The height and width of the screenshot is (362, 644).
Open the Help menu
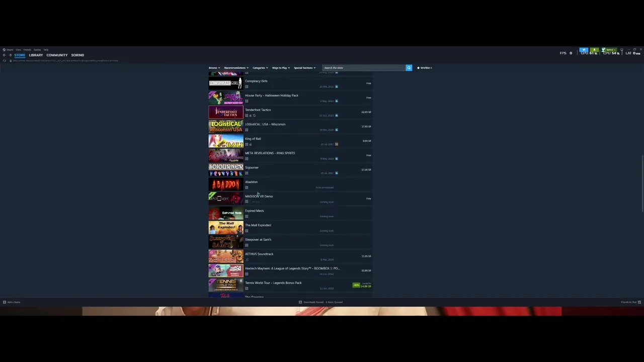46,50
